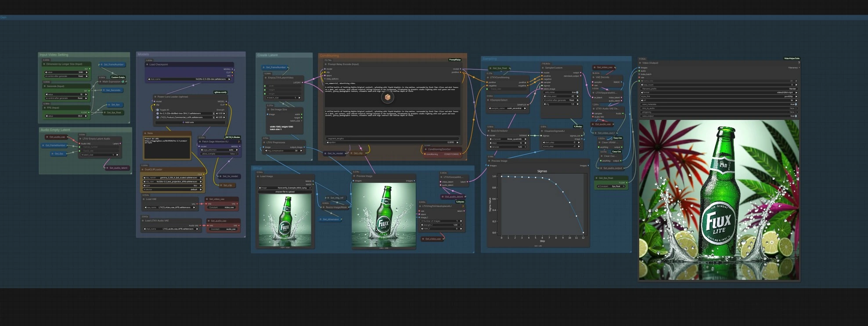Screen dimensions: 868x326
Task: Click the PromptRelay badge on Conditioning group
Action: [455, 60]
